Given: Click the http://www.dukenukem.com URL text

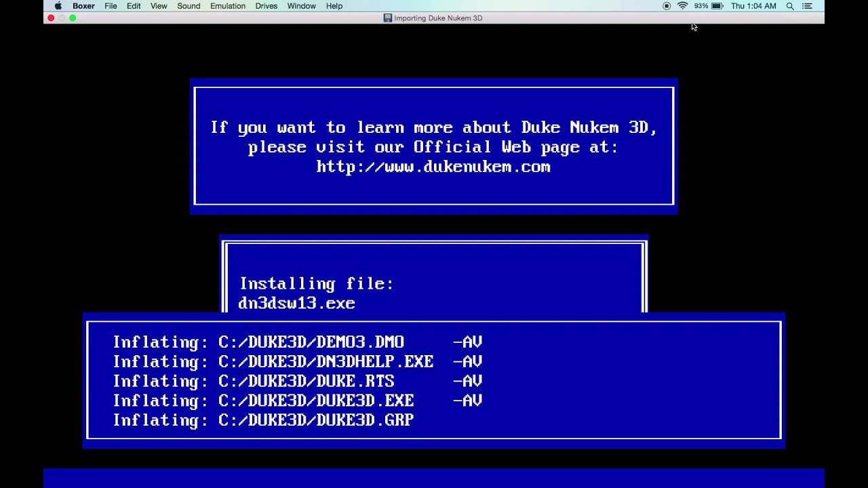Looking at the screenshot, I should tap(433, 167).
